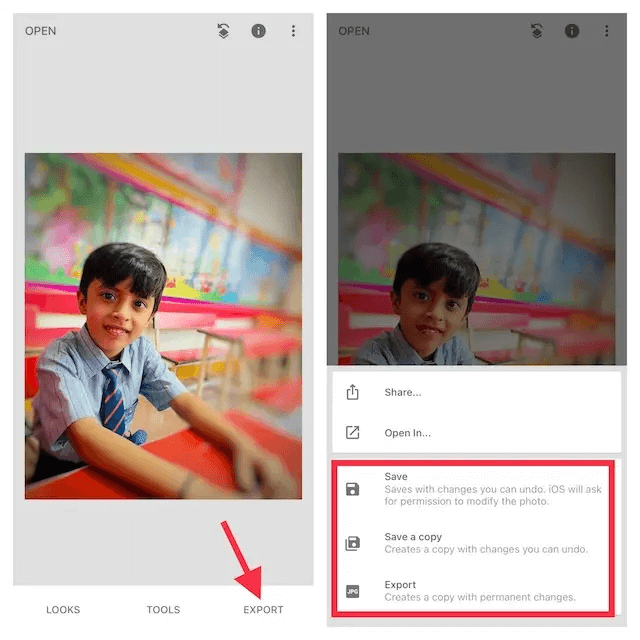
Task: Tap the info icon on left screen
Action: [258, 31]
